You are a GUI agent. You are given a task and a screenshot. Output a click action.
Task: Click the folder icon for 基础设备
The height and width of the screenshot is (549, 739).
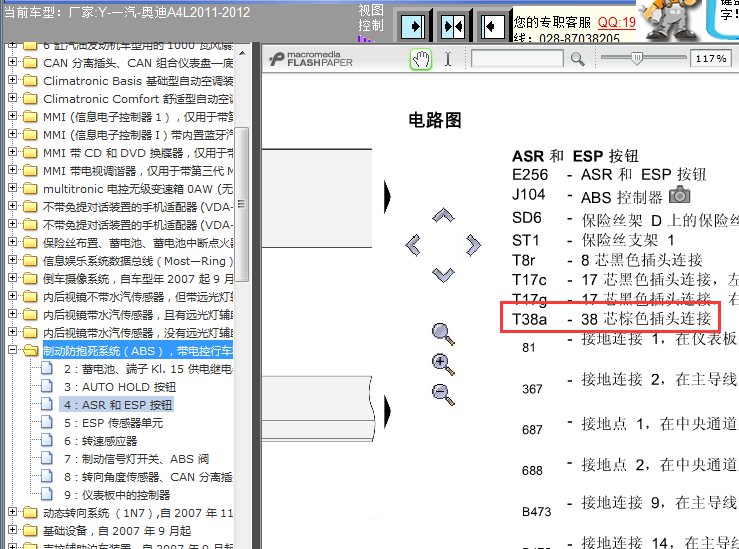click(x=30, y=531)
